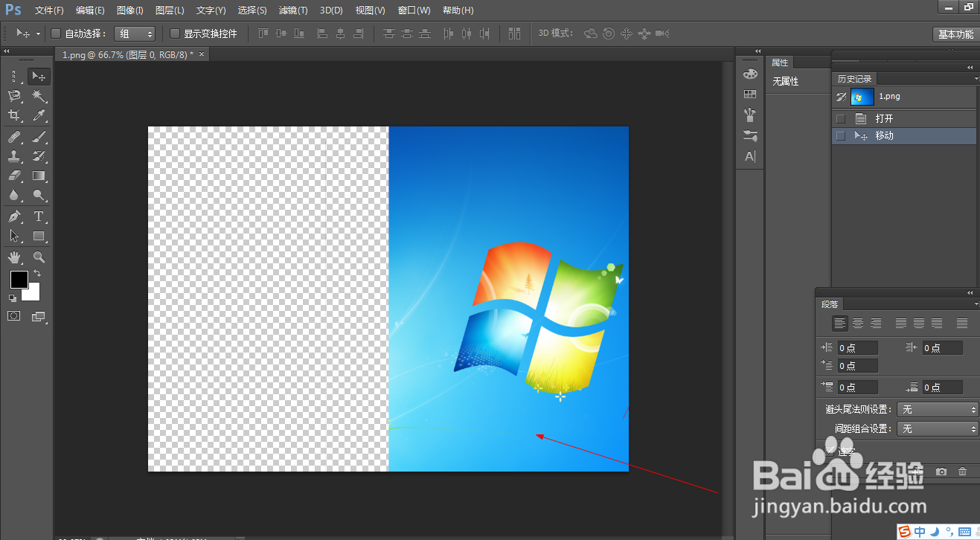Change the screen mode
Image resolution: width=980 pixels, height=540 pixels.
39,316
